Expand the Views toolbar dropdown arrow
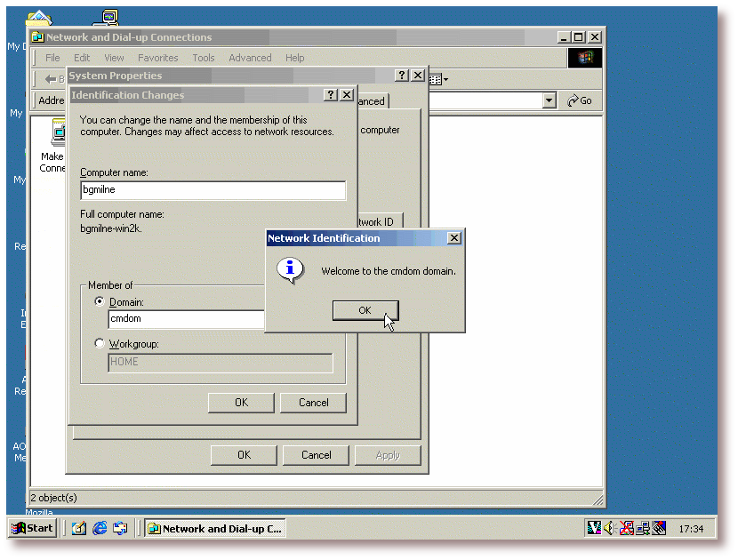This screenshot has width=738, height=560. tap(445, 79)
